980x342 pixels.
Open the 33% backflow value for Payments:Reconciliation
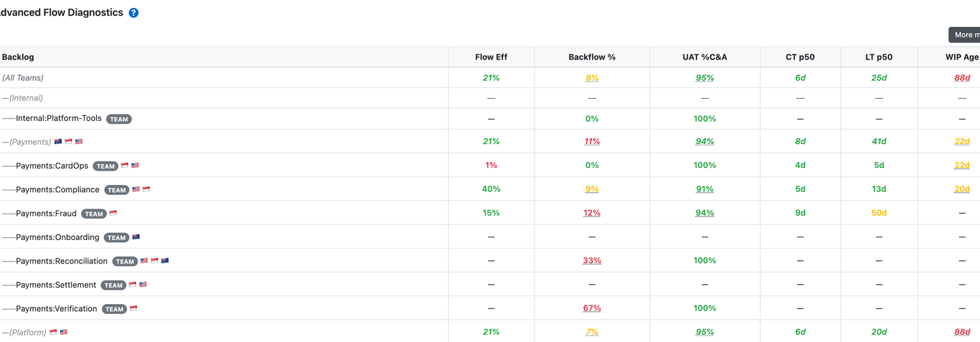click(x=592, y=260)
